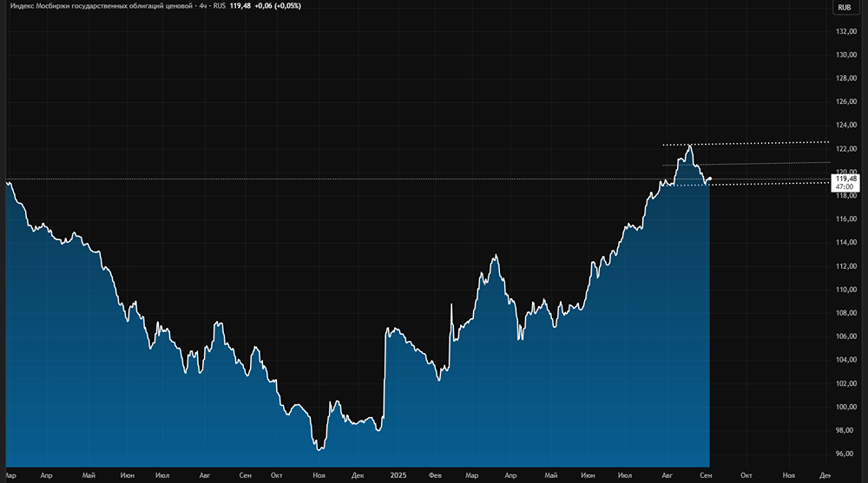Viewport: 868px width, 483px height.
Task: Select the thin gray line above 120,00
Action: [746, 164]
